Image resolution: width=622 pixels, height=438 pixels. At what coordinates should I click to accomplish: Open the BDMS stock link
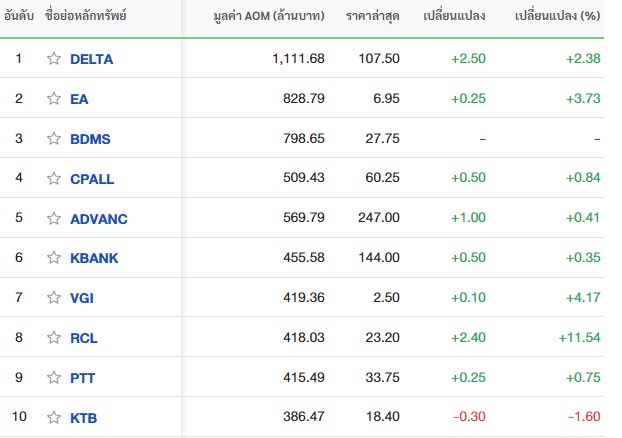[90, 139]
